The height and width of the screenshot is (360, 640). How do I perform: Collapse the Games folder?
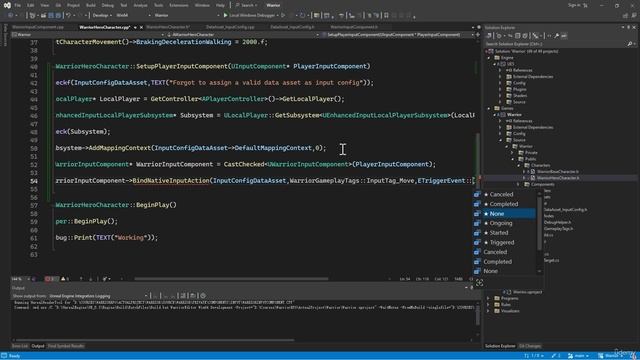click(x=489, y=109)
